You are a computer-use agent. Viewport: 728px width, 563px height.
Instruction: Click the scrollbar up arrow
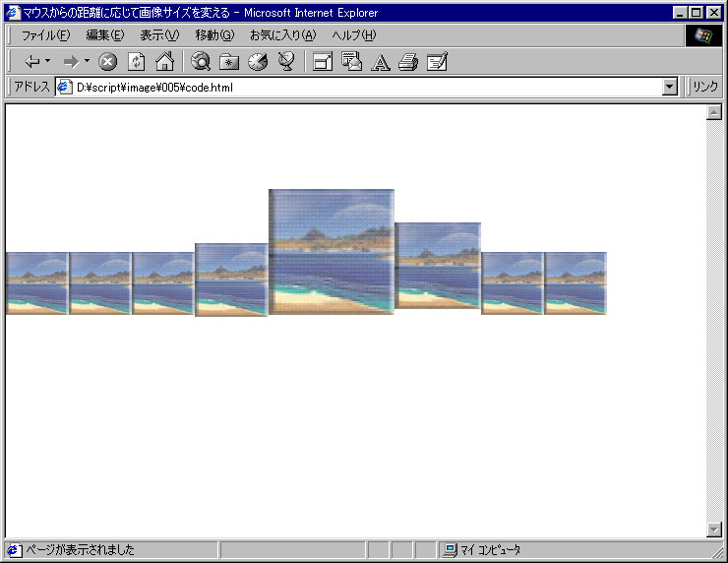click(x=713, y=112)
